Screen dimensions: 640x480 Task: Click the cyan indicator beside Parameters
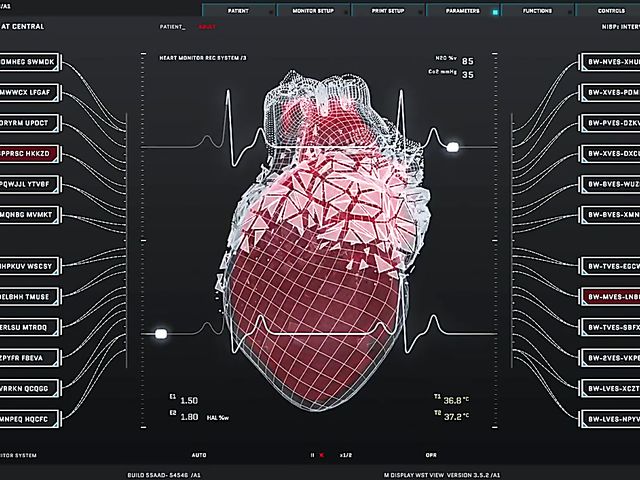tap(494, 12)
